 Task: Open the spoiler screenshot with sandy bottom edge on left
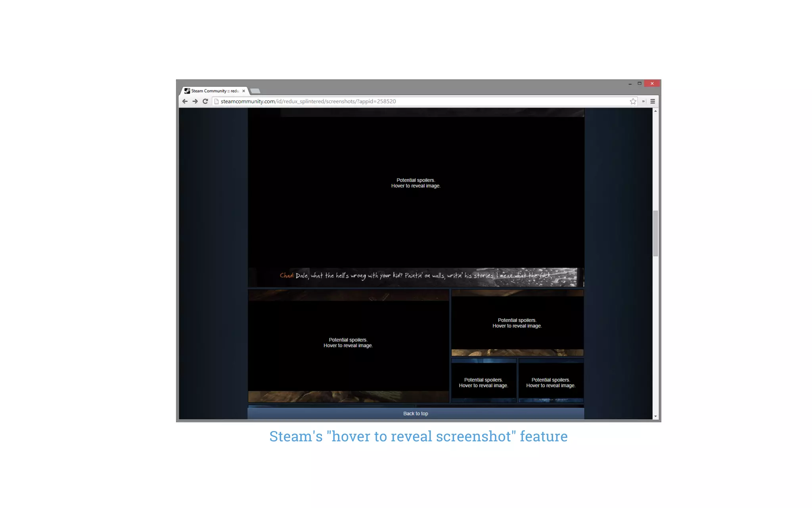[349, 346]
